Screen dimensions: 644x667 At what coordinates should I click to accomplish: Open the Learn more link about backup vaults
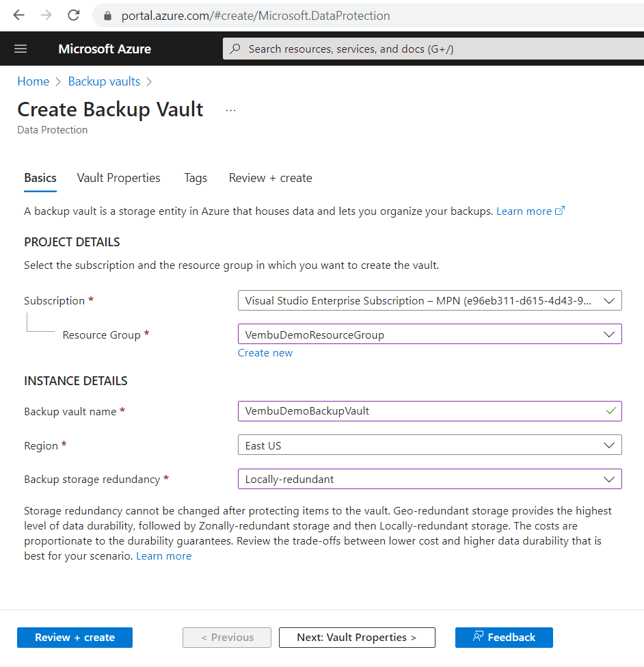coord(524,211)
